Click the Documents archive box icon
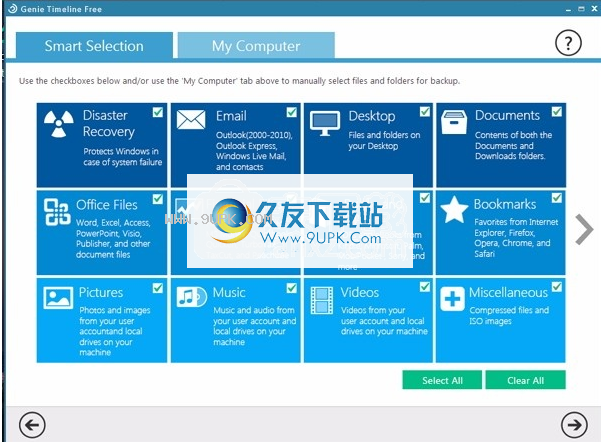Image resolution: width=601 pixels, height=443 pixels. (454, 122)
